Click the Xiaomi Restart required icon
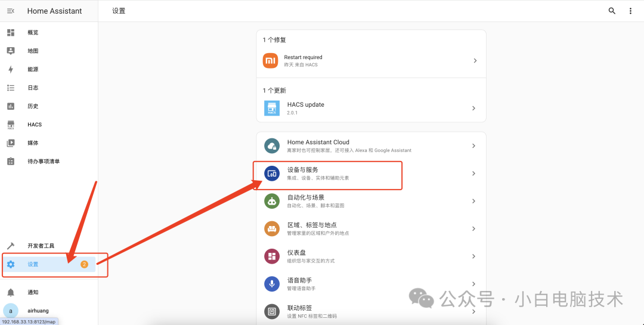Image resolution: width=644 pixels, height=325 pixels. (271, 60)
